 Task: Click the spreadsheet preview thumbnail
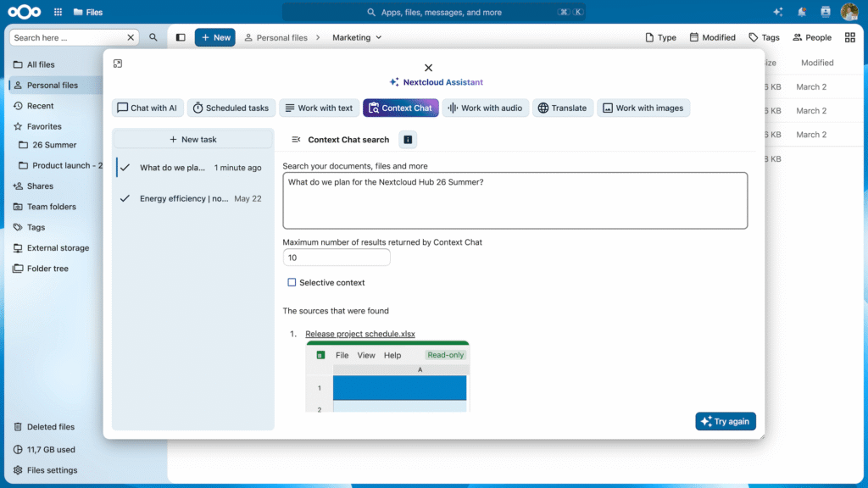387,377
